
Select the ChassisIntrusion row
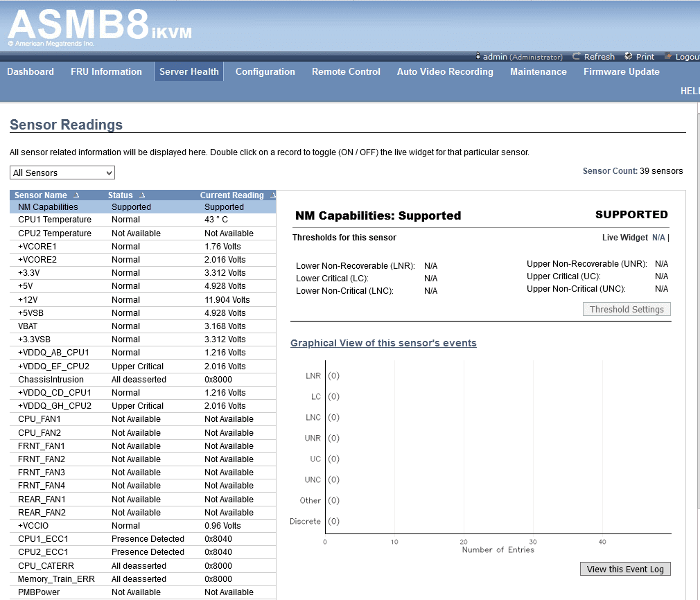click(143, 380)
